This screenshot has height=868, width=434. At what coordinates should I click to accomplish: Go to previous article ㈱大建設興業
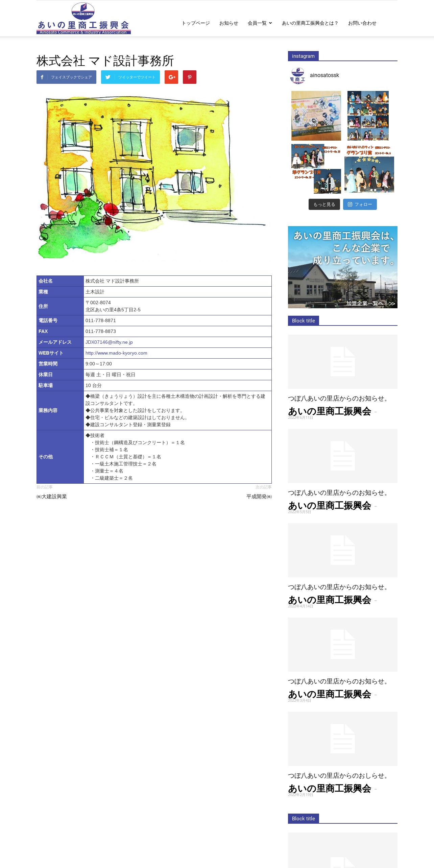52,497
